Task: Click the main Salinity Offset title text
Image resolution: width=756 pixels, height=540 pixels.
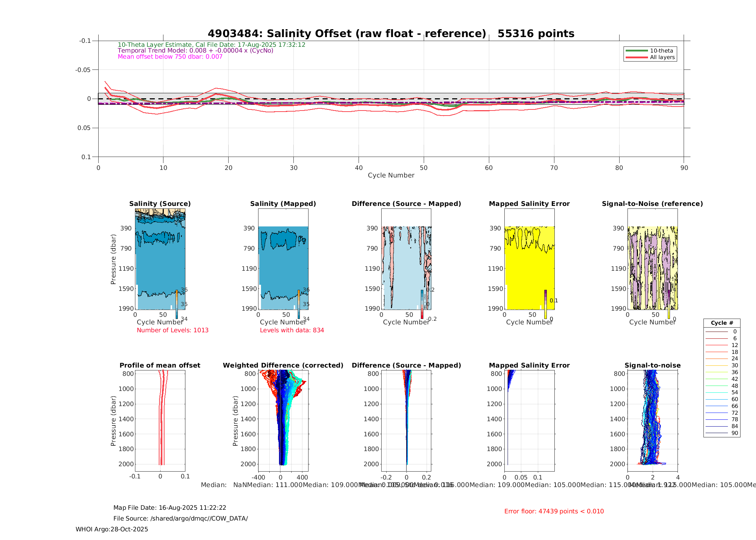Action: 391,34
